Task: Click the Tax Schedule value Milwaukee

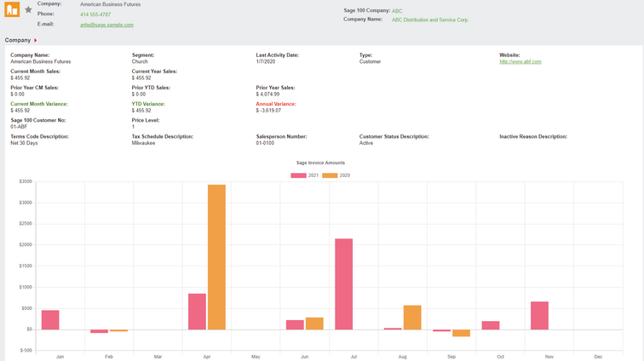Action: click(x=143, y=143)
